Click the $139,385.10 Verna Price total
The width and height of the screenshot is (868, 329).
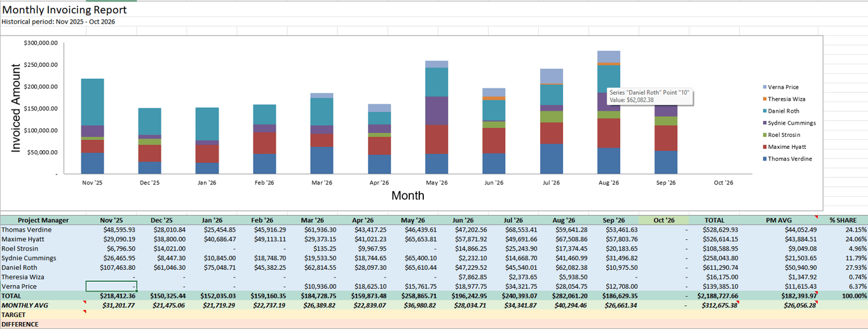pyautogui.click(x=715, y=287)
